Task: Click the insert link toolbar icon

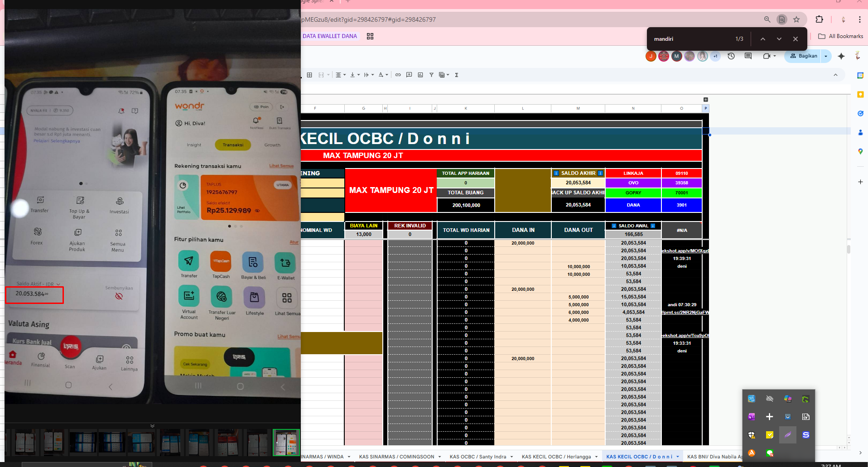Action: click(398, 75)
